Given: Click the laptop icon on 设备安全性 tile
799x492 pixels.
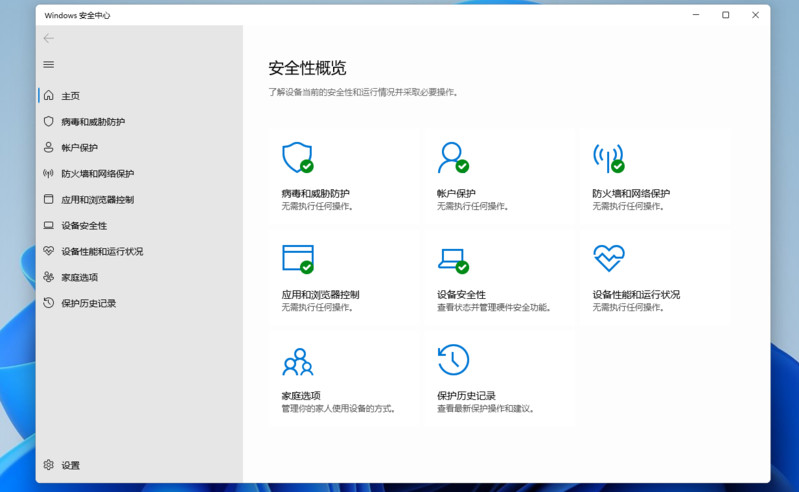Looking at the screenshot, I should click(x=452, y=259).
